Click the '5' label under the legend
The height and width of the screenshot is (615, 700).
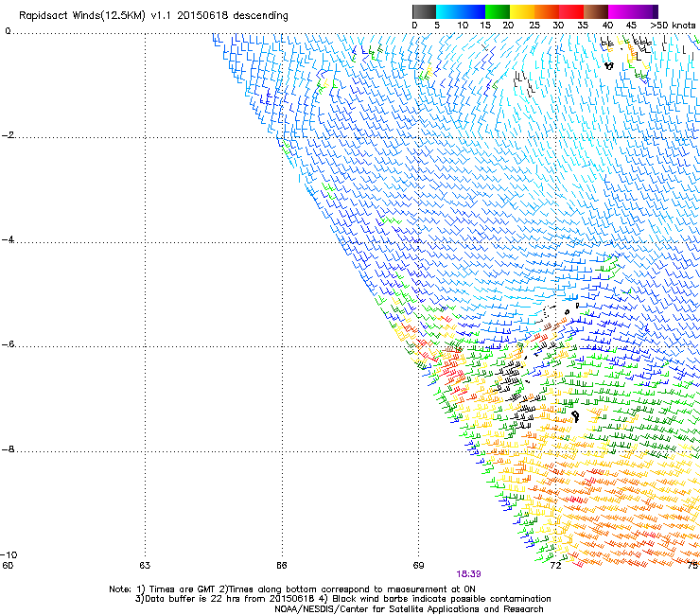[437, 26]
